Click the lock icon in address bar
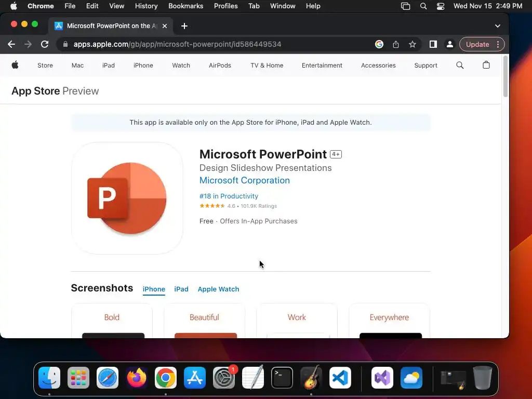 click(65, 44)
